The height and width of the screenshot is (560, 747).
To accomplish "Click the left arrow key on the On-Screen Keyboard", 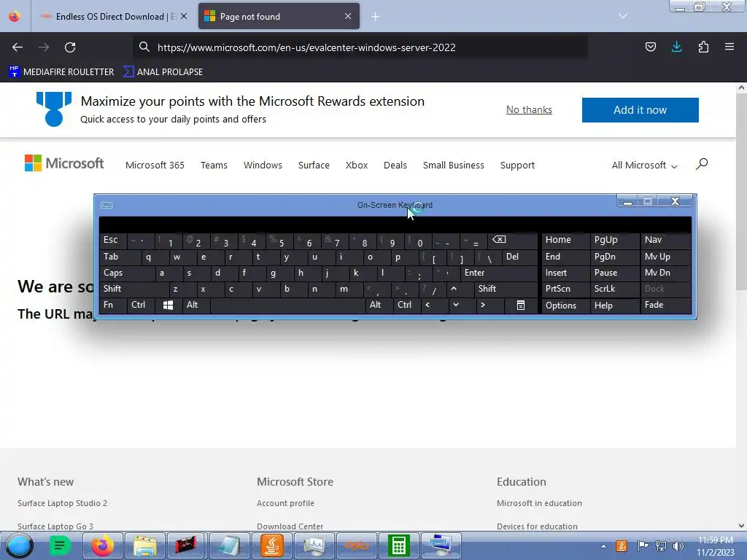I will [434, 306].
